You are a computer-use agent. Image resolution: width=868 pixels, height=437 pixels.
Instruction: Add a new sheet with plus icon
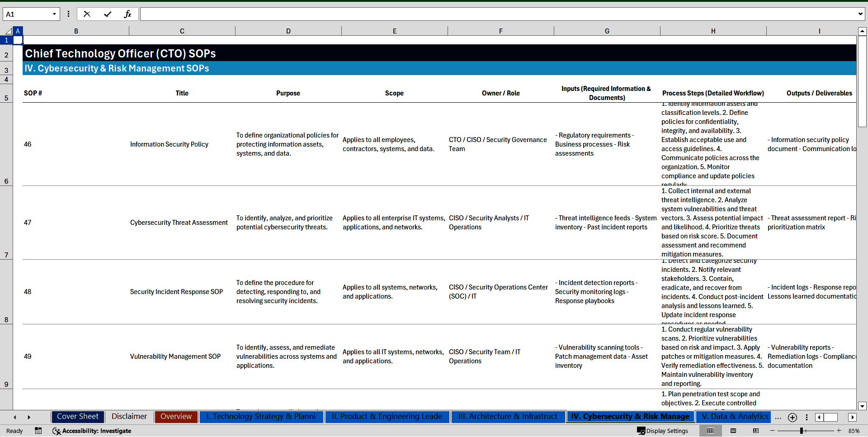pos(792,417)
